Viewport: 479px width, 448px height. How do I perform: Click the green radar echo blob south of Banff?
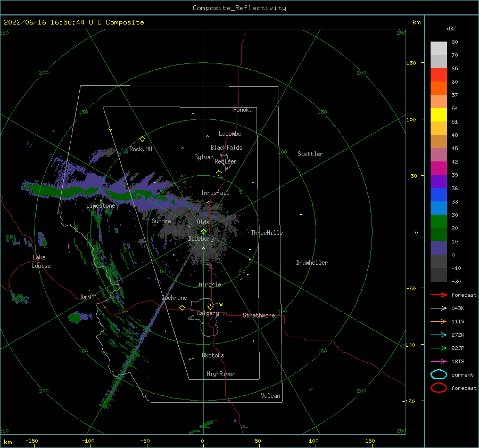(75, 317)
